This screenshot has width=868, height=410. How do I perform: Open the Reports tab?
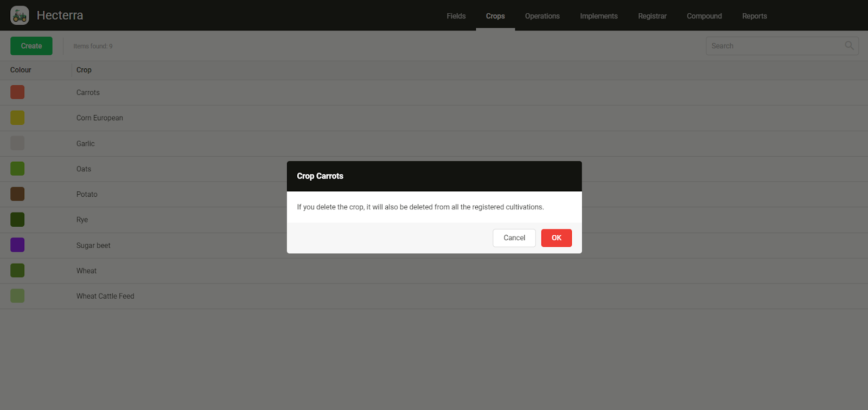pyautogui.click(x=754, y=16)
